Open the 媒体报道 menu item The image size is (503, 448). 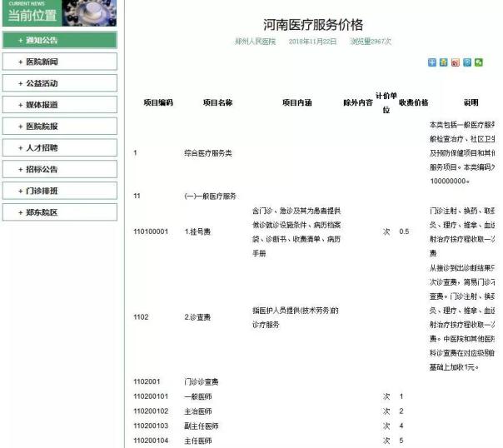58,105
